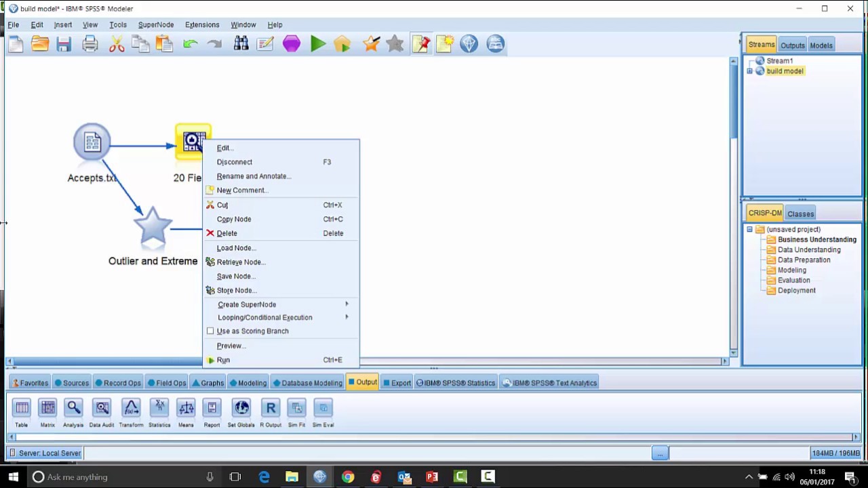868x488 pixels.
Task: Select the Data Audit palette node
Action: point(102,413)
